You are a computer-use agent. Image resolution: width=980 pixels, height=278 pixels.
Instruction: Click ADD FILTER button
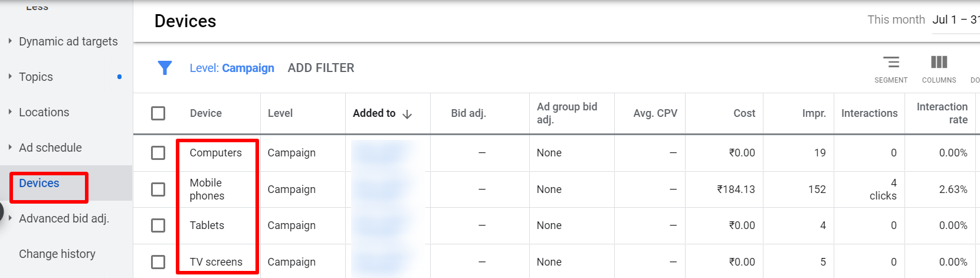point(321,68)
